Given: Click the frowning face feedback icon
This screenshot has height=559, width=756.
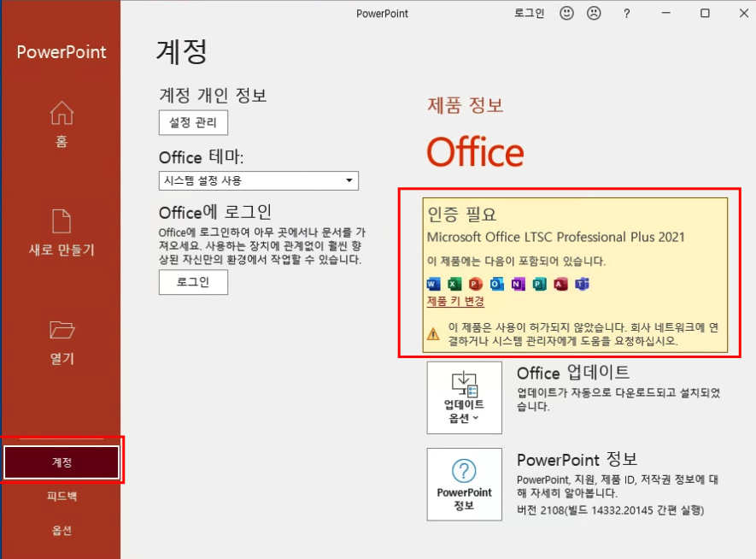Looking at the screenshot, I should (594, 13).
